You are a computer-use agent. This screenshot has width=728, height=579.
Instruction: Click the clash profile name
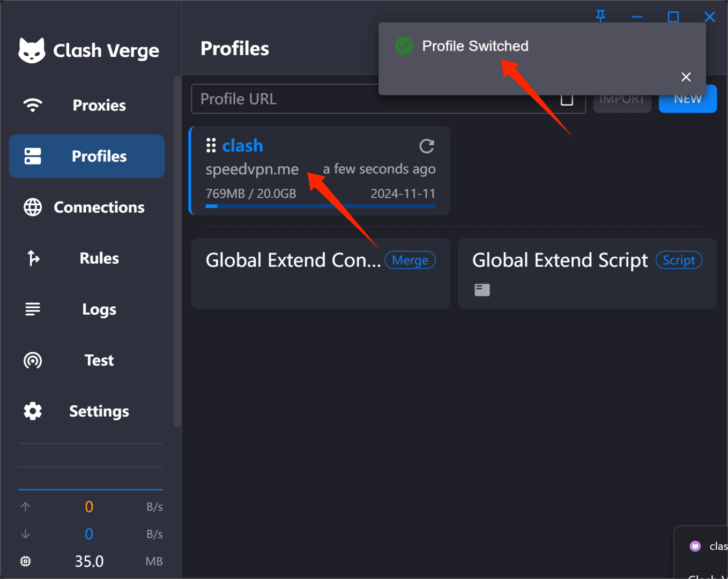[242, 145]
